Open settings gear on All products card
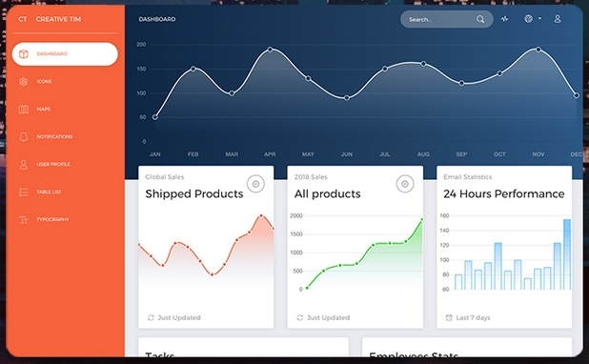 (x=405, y=184)
